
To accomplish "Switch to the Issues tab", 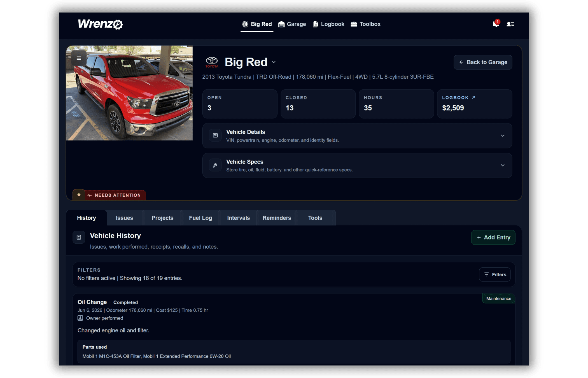I will (125, 218).
